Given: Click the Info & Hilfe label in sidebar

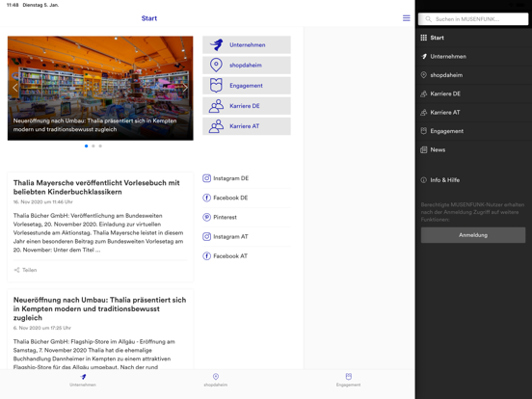Looking at the screenshot, I should tap(445, 180).
